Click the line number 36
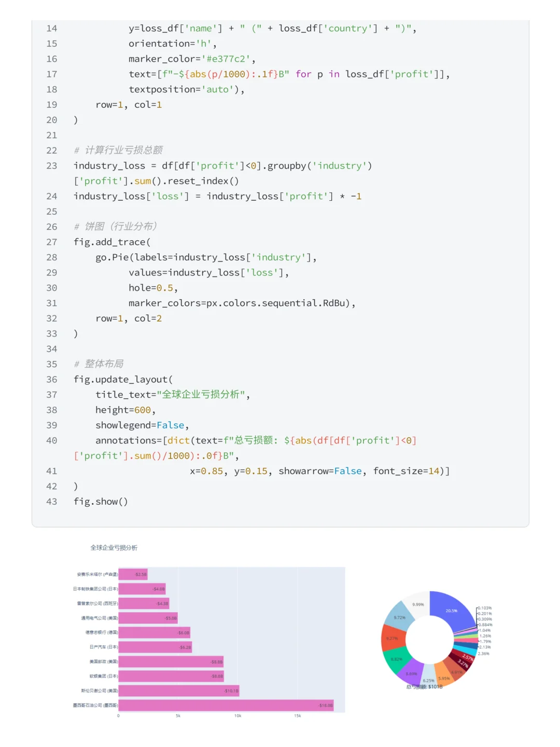The height and width of the screenshot is (747, 560). click(52, 380)
